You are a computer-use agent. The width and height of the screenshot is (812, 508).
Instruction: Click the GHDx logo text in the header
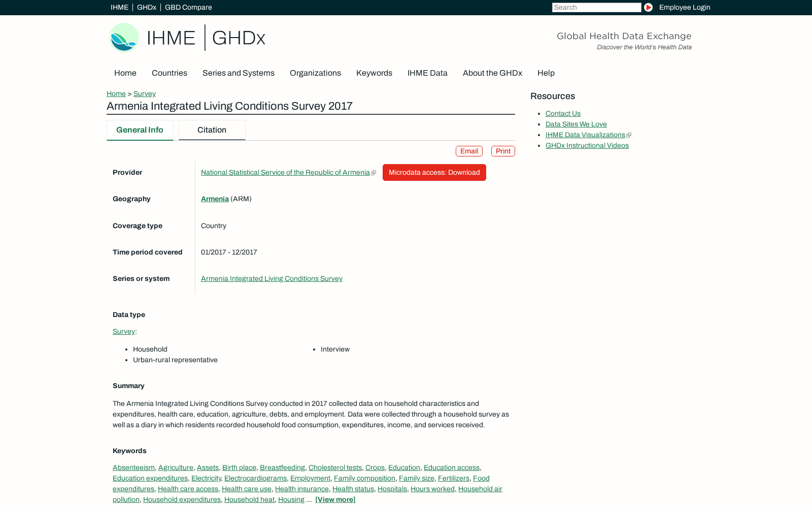pos(239,38)
